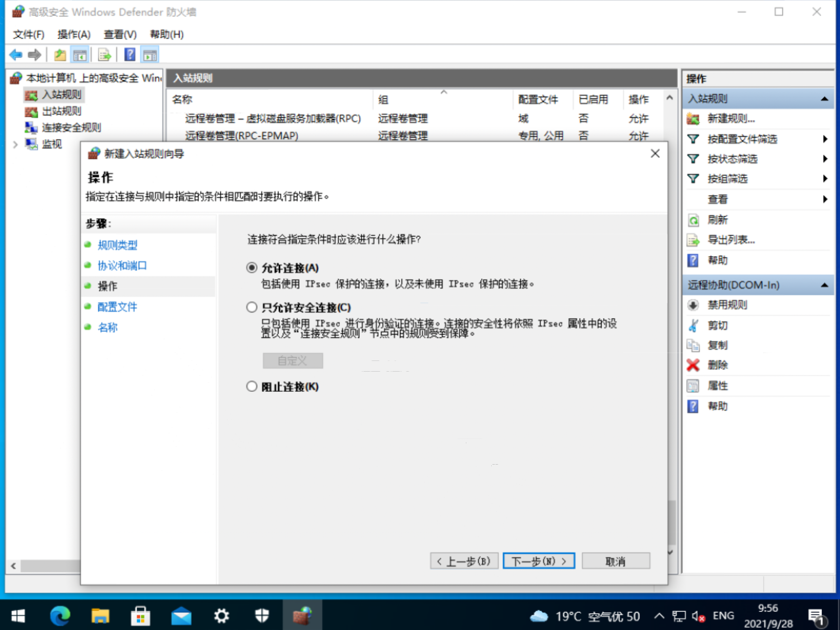The height and width of the screenshot is (630, 840).
Task: Click the red Delete (删除) icon
Action: tap(693, 365)
